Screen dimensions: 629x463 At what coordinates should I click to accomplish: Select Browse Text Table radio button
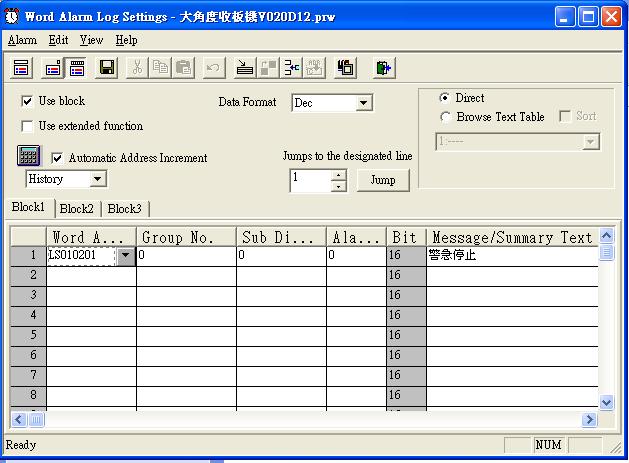[x=445, y=117]
